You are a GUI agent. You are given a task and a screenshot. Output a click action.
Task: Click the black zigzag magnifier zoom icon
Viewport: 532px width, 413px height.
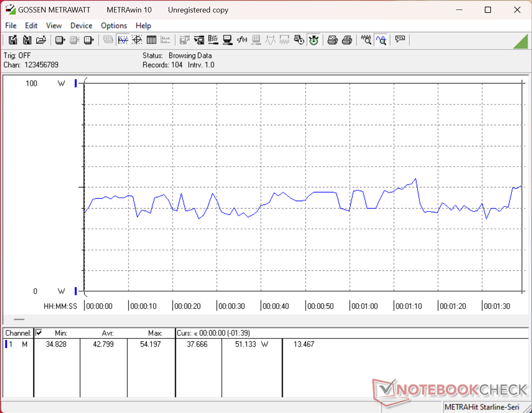click(366, 40)
